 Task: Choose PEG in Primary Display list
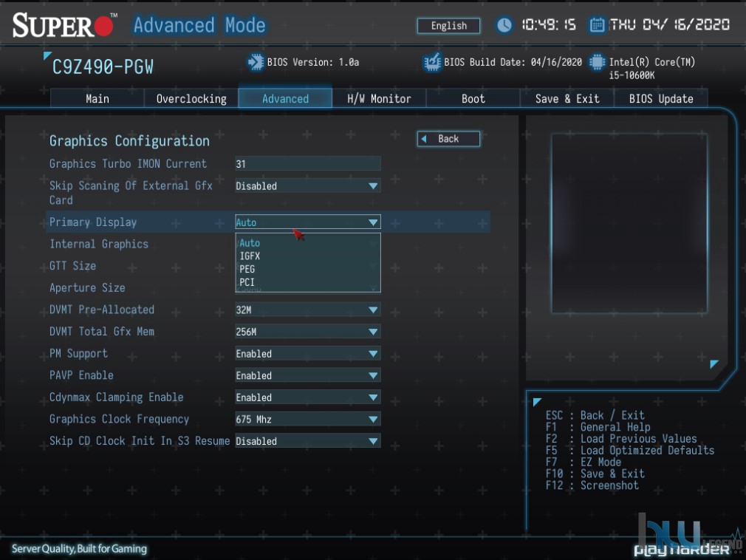pos(308,269)
